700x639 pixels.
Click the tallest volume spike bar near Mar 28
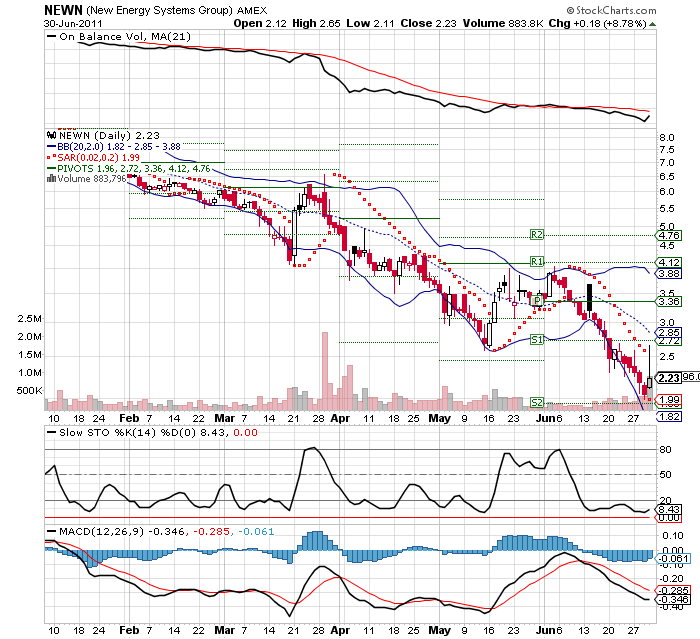pyautogui.click(x=325, y=371)
